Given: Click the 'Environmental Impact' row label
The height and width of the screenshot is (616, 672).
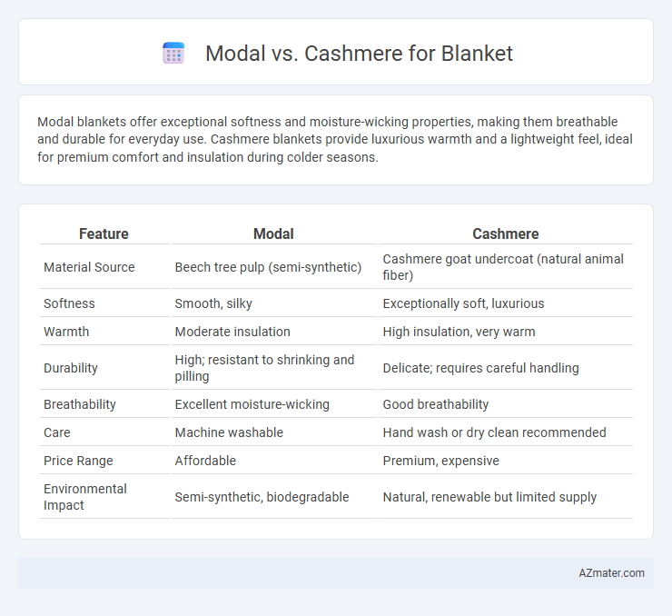Looking at the screenshot, I should click(x=84, y=497).
